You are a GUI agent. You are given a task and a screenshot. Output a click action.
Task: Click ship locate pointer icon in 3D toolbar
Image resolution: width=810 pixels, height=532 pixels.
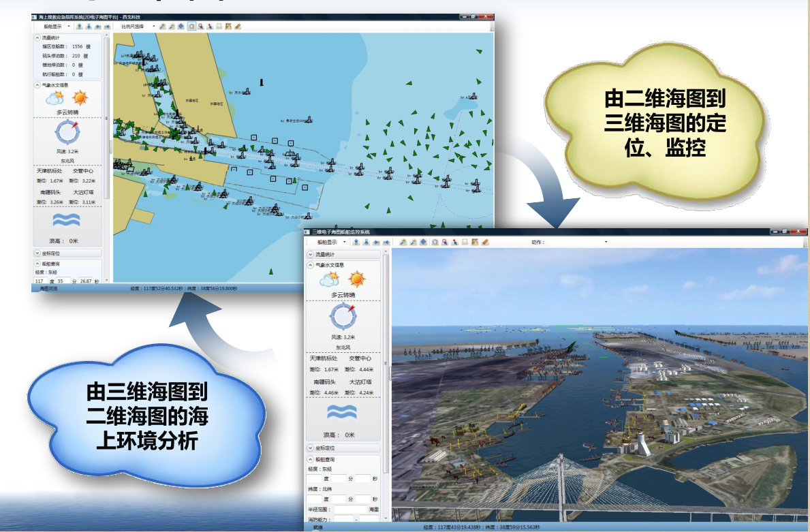point(454,242)
